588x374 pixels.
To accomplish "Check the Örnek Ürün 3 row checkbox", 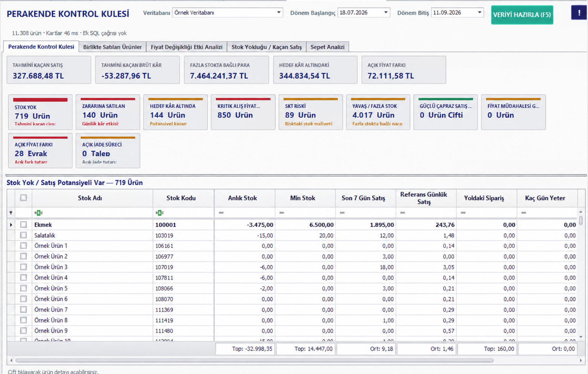I will (24, 267).
